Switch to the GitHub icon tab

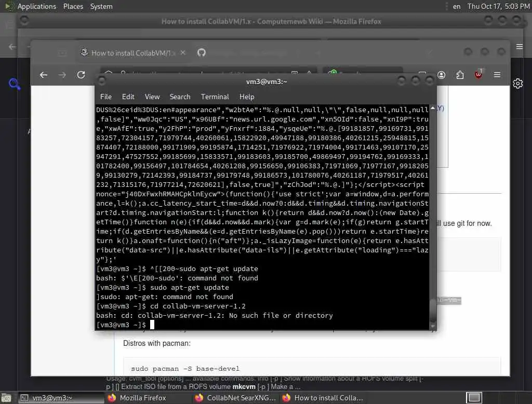pyautogui.click(x=202, y=52)
